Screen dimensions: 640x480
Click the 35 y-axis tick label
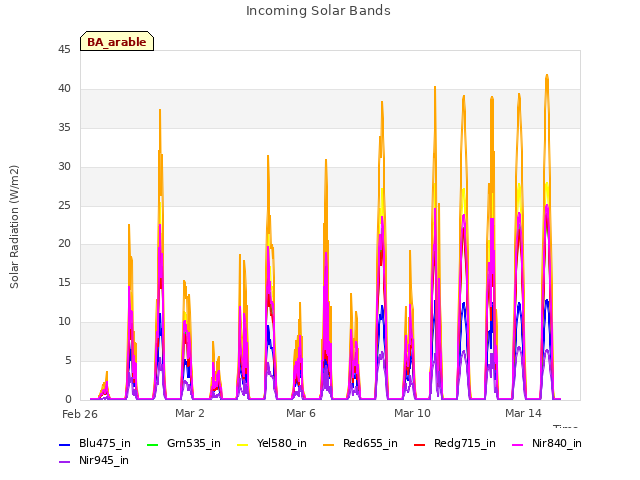(64, 128)
